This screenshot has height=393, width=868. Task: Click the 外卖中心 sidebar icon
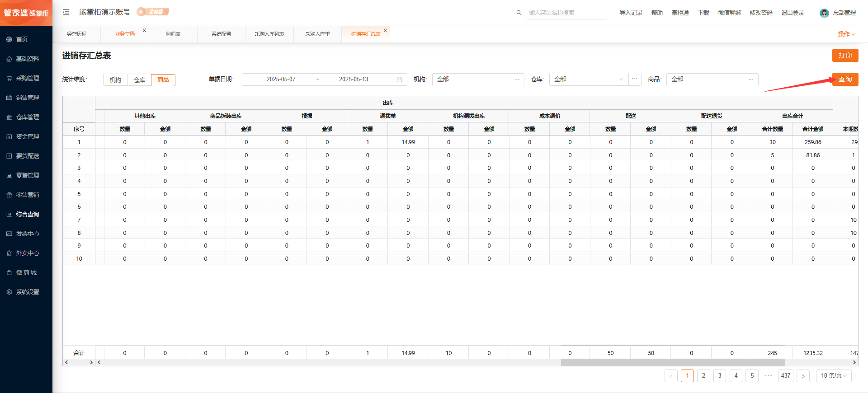click(x=9, y=253)
